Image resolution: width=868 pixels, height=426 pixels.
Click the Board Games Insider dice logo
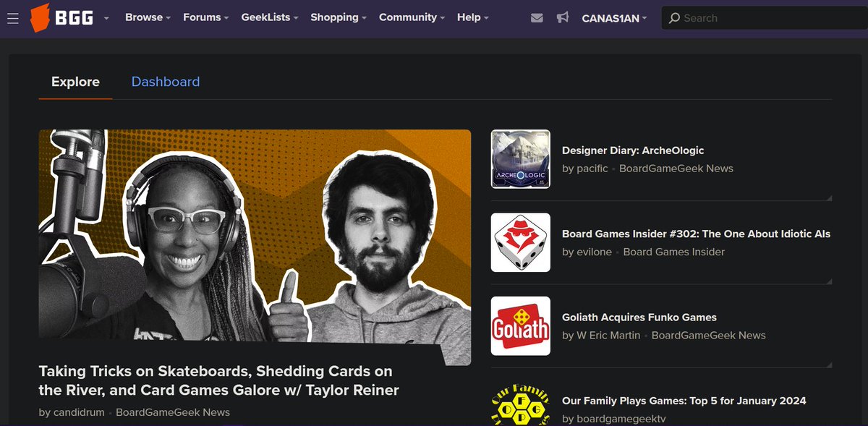[x=520, y=242]
